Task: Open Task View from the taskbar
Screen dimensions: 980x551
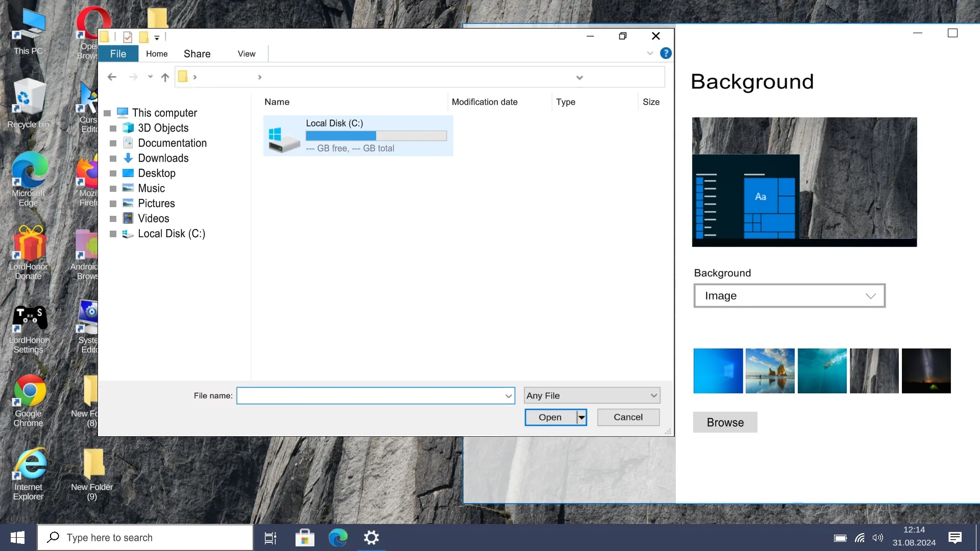Action: click(x=270, y=538)
